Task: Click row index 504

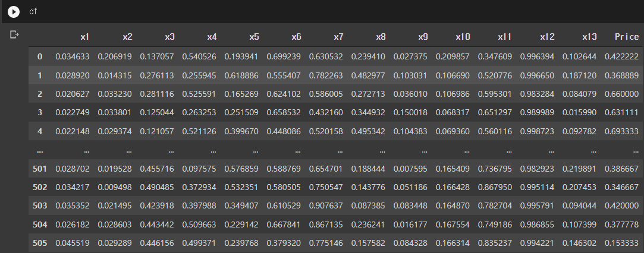Action: [x=40, y=224]
